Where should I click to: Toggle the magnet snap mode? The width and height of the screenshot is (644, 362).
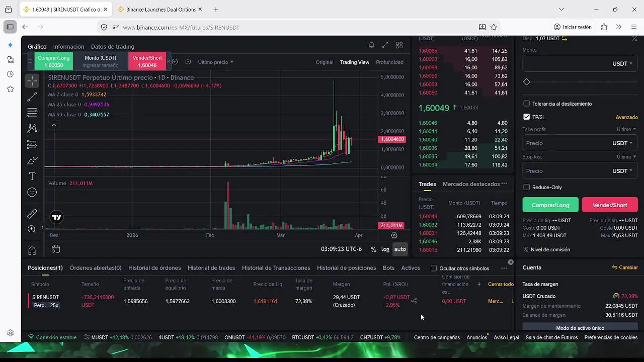tap(32, 250)
